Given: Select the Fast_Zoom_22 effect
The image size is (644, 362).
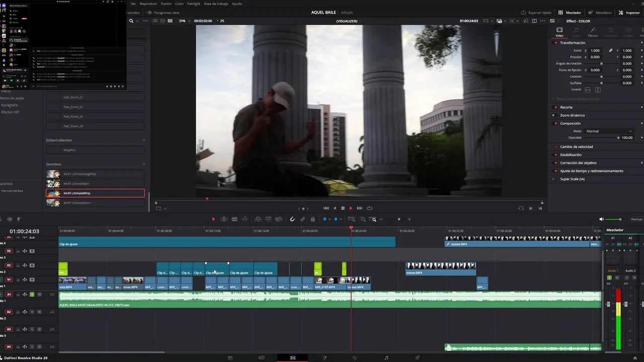Looking at the screenshot, I should (95, 107).
